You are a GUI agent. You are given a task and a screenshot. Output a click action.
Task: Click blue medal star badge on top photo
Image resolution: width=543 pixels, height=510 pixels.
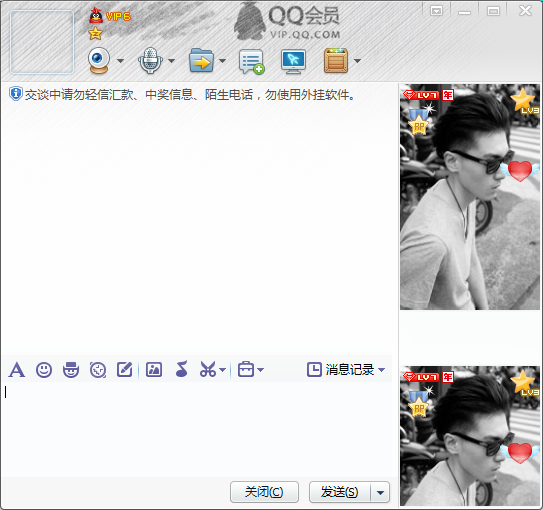click(420, 119)
